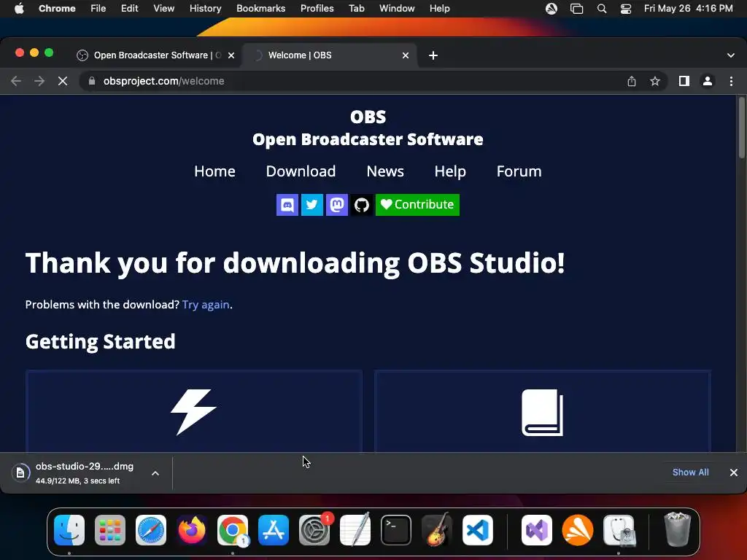Open the Edit menu
Viewport: 747px width, 560px height.
point(129,8)
